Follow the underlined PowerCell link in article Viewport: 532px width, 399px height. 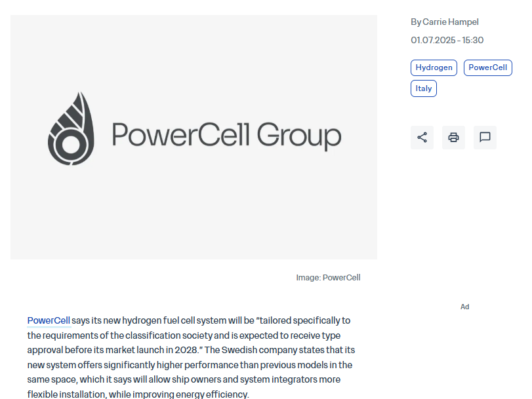pyautogui.click(x=49, y=320)
